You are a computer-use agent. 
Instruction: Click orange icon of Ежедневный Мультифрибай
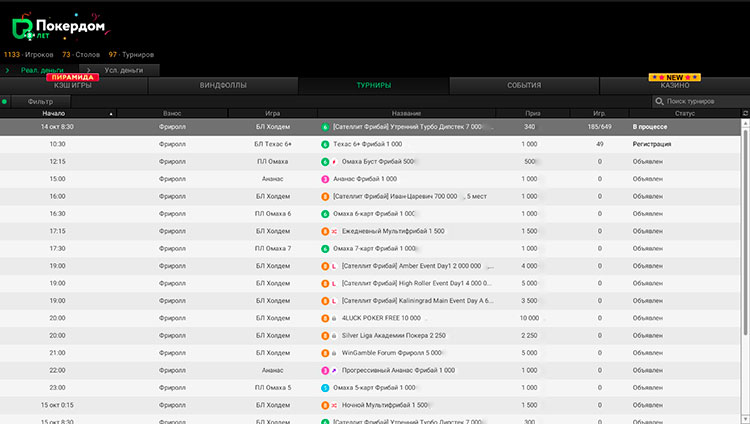[325, 231]
